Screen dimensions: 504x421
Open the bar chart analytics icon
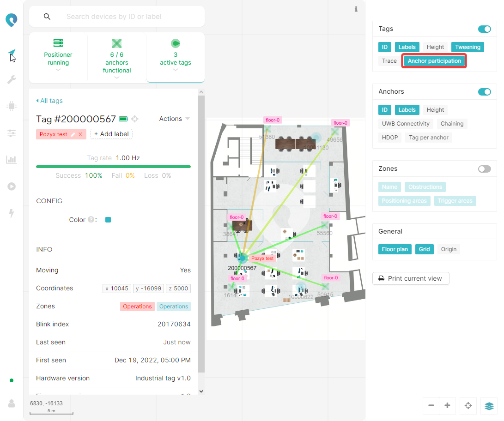12,160
